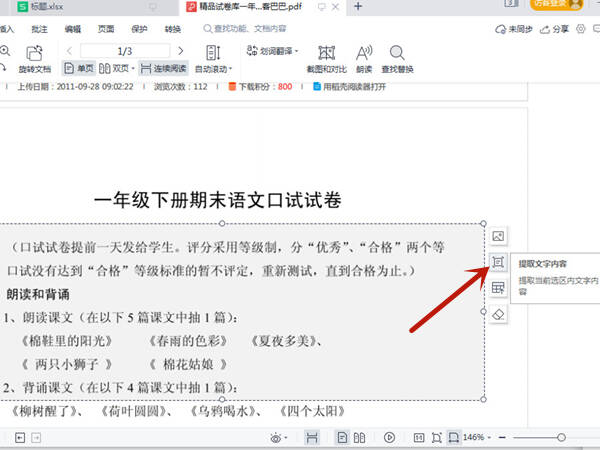The width and height of the screenshot is (600, 450).
Task: Click the play slideshow icon
Action: point(389,437)
